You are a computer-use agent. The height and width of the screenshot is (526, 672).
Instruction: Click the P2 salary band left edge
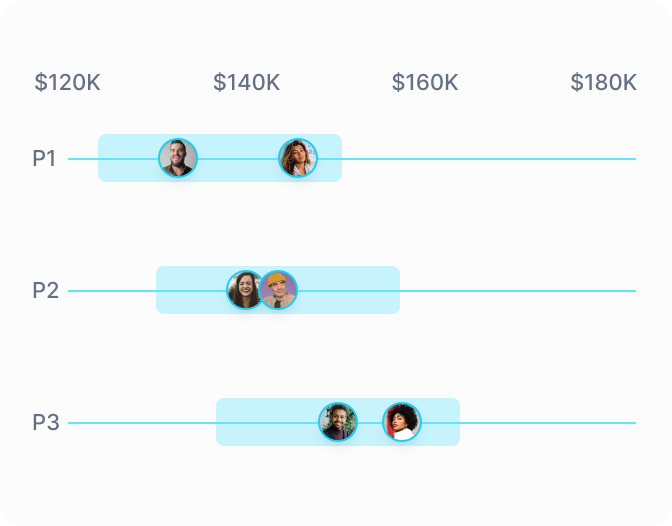point(159,290)
